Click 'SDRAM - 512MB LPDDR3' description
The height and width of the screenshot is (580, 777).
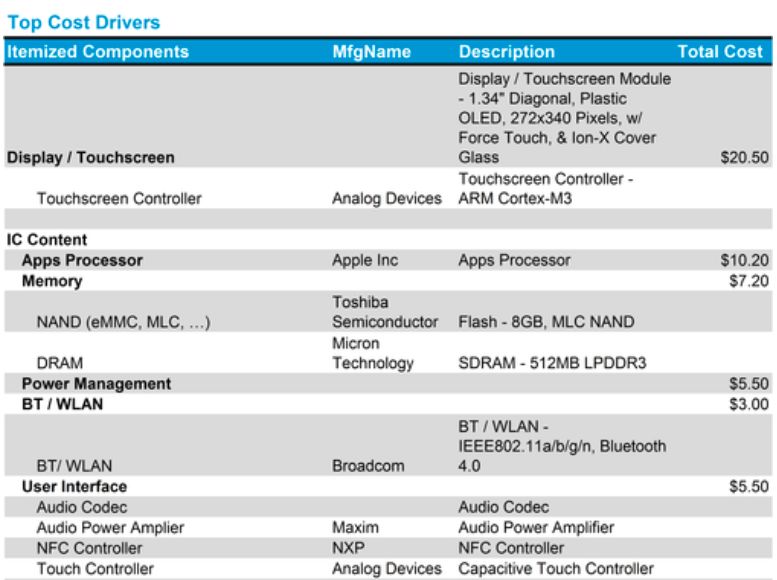[552, 363]
